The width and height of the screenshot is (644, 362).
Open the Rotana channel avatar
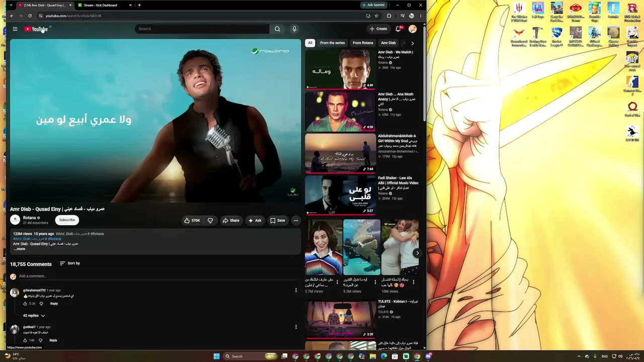click(15, 220)
